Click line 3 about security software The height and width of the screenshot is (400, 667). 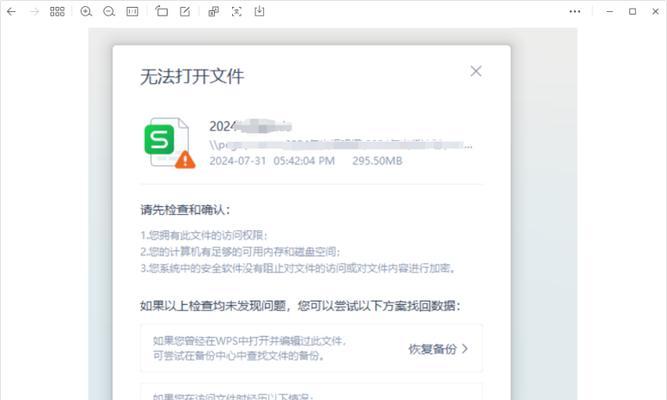click(x=298, y=268)
